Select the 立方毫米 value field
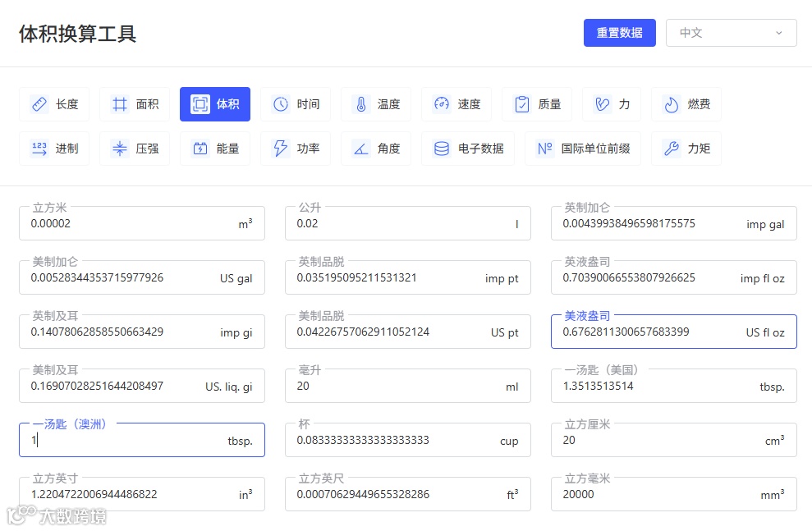Image resolution: width=812 pixels, height=531 pixels. 674,494
